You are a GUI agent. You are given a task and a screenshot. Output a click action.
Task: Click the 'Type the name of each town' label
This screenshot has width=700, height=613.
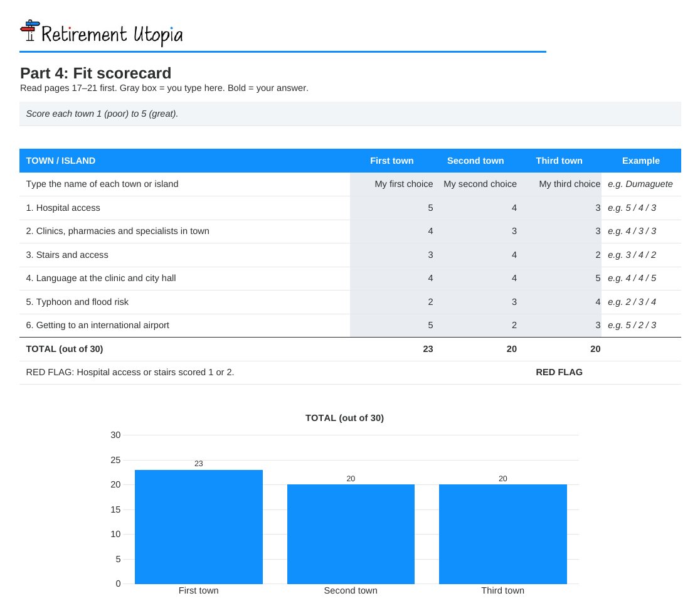point(102,184)
